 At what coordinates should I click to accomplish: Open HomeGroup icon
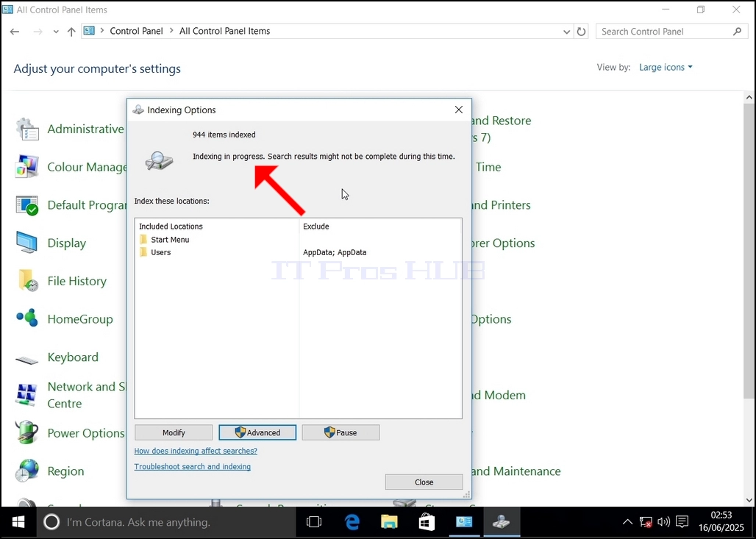27,318
